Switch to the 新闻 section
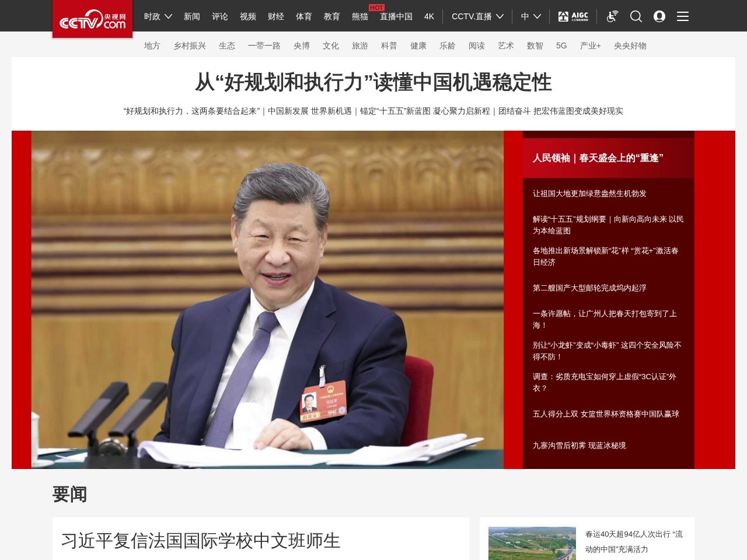The height and width of the screenshot is (560, 747). 192,16
